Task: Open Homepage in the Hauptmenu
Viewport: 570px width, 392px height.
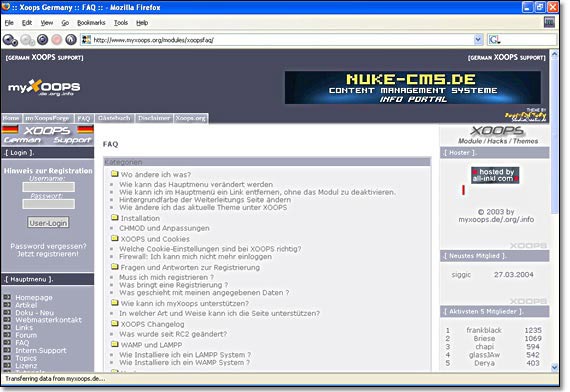Action: (x=34, y=297)
